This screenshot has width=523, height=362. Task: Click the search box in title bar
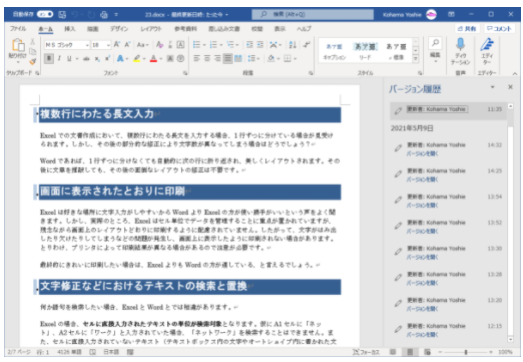pos(313,14)
